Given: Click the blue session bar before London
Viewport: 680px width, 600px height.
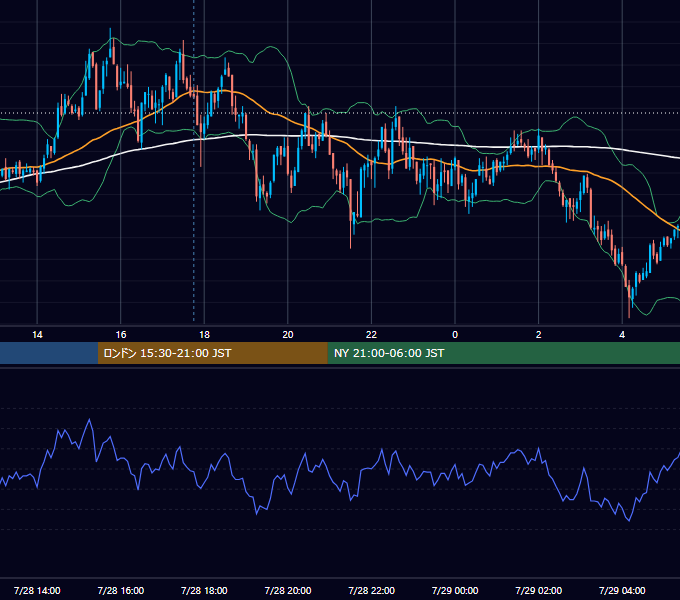Looking at the screenshot, I should [49, 353].
